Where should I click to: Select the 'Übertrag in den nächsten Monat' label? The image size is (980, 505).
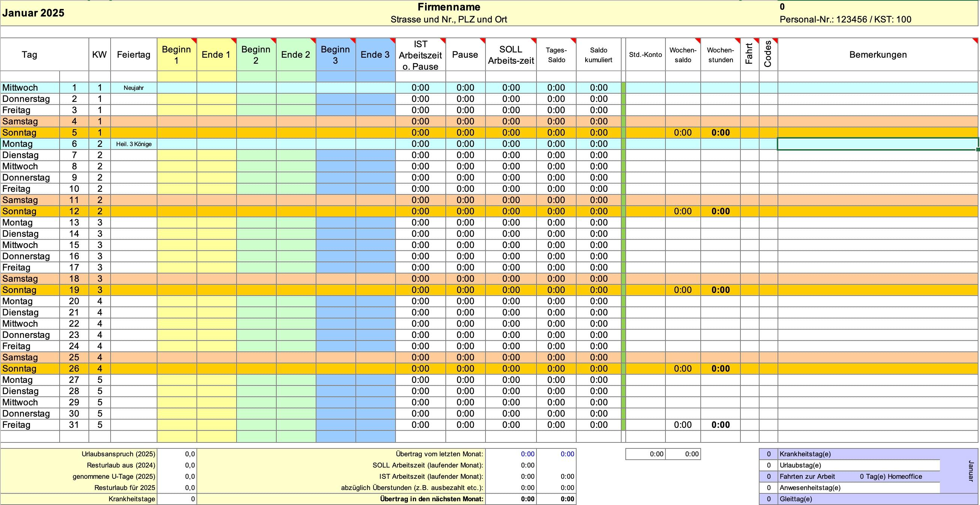coord(432,499)
